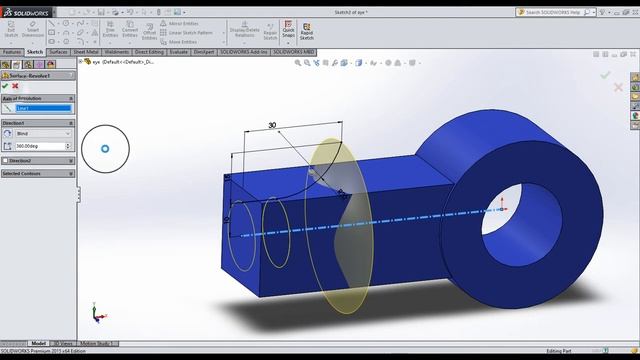The height and width of the screenshot is (360, 640).
Task: Accept Surface-Revolve1 with green checkmark
Action: click(x=5, y=86)
